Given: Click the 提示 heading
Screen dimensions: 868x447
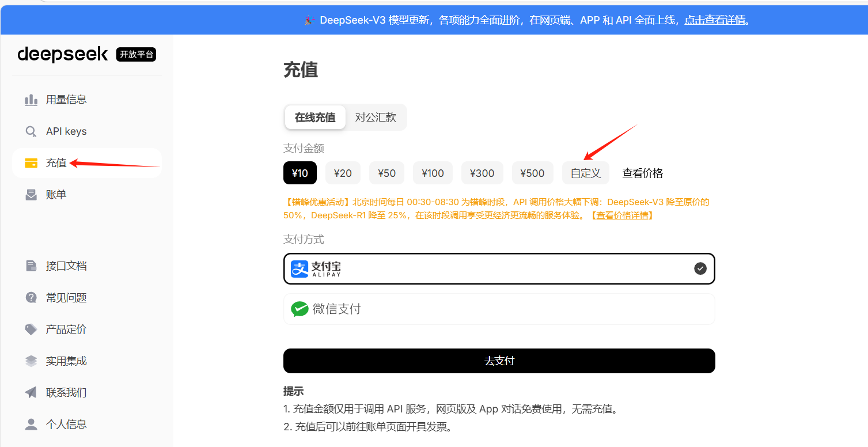Looking at the screenshot, I should pyautogui.click(x=293, y=391).
